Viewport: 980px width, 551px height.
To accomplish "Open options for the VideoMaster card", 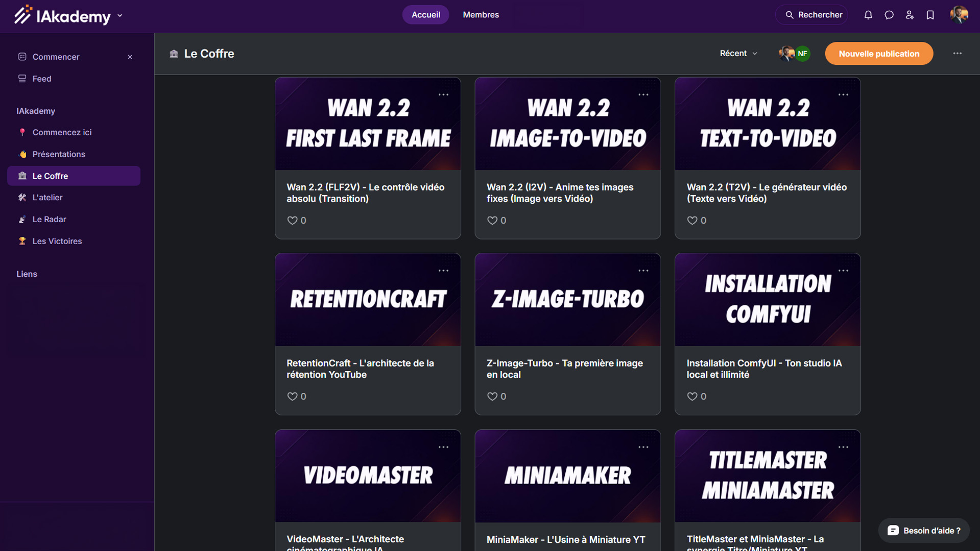I will [443, 447].
